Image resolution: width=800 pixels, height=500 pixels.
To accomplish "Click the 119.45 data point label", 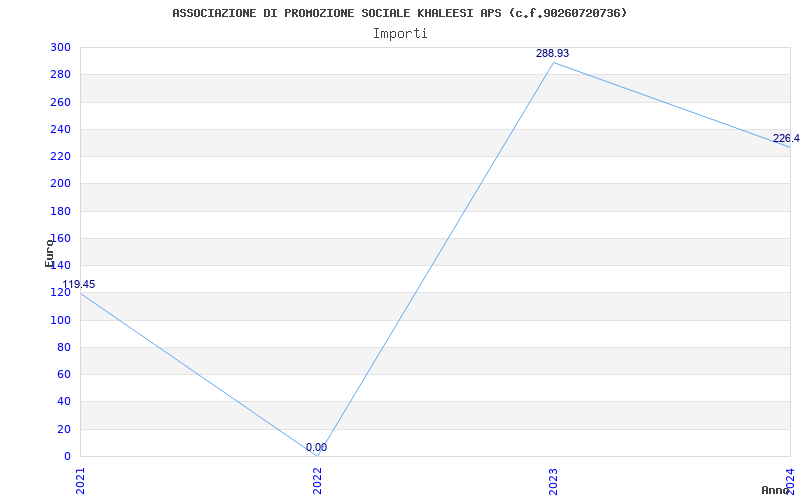I will pyautogui.click(x=79, y=285).
